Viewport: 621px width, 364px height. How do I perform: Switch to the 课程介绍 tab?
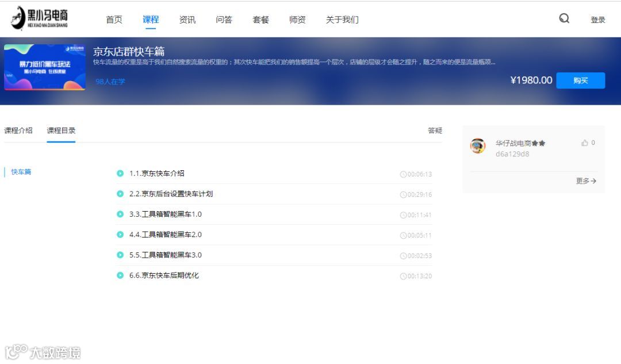[x=18, y=131]
